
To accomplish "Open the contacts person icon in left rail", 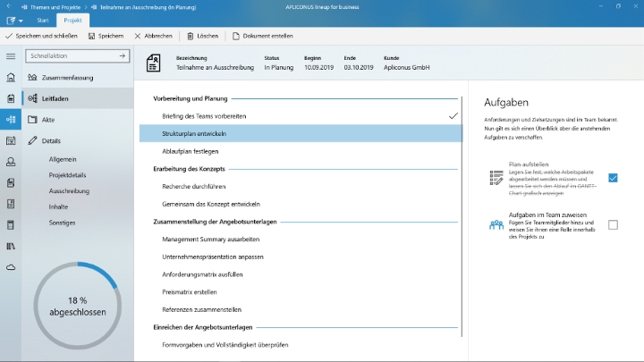I will (x=11, y=162).
